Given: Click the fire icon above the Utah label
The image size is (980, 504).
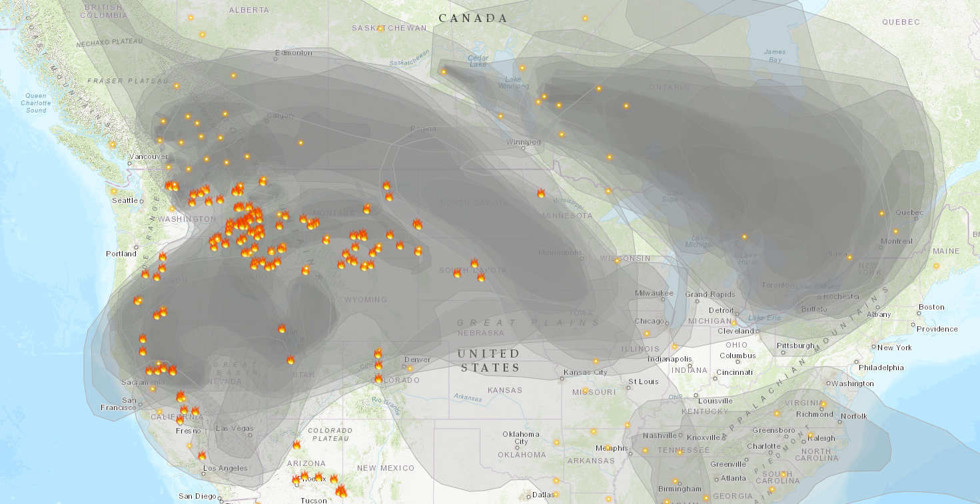Looking at the screenshot, I should click(x=290, y=360).
